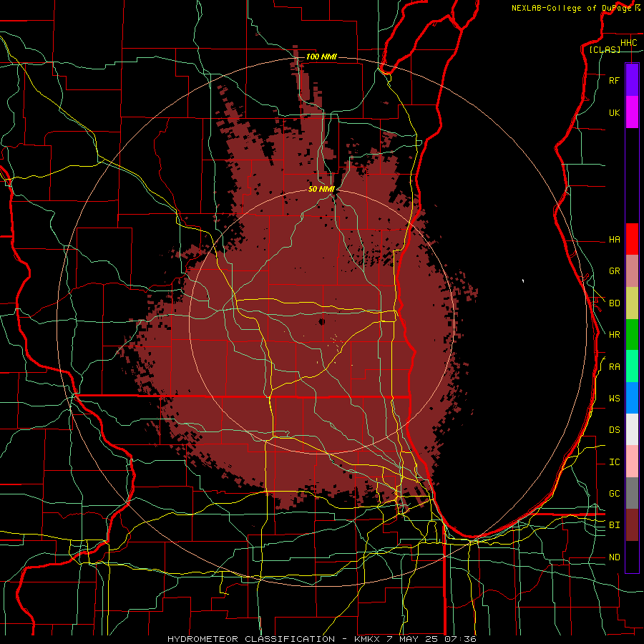The height and width of the screenshot is (644, 644).
Task: Click the HHC product label
Action: coord(628,43)
